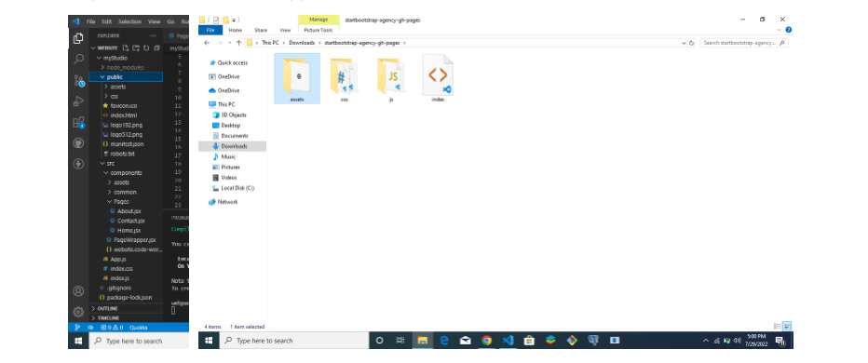Viewport: 868px width, 363px height.
Task: Click the lightning bolt icon in VS Code activity bar
Action: click(x=78, y=164)
